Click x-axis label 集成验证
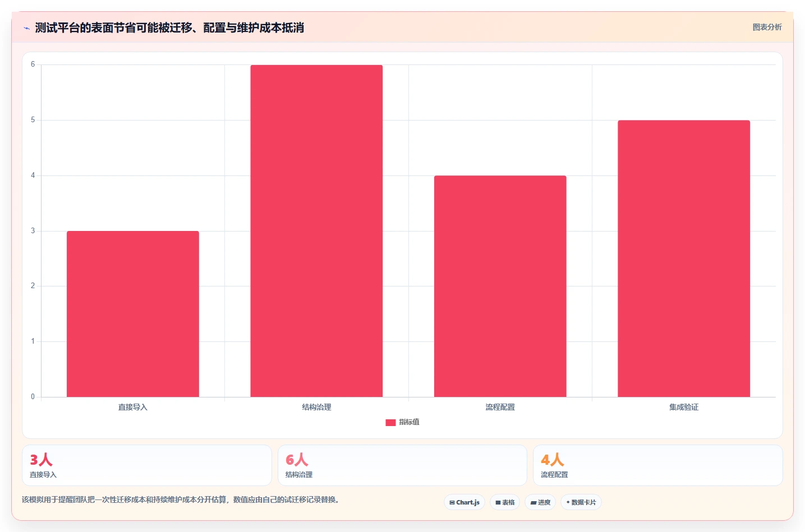 [684, 407]
